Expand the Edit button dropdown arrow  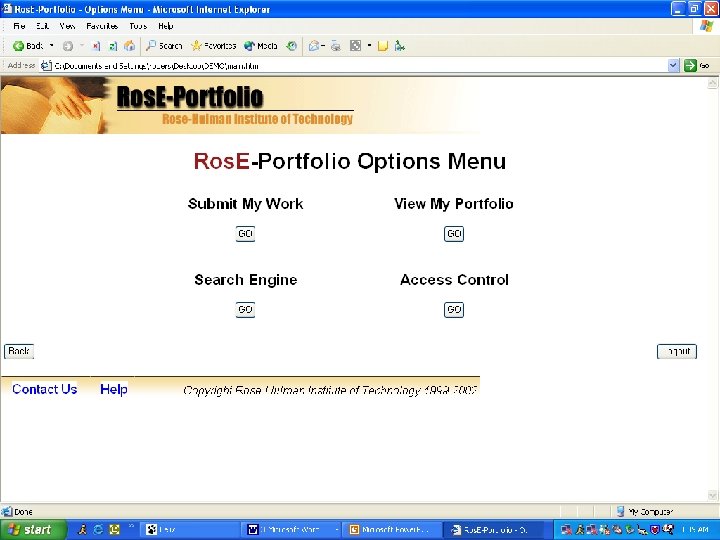click(369, 45)
